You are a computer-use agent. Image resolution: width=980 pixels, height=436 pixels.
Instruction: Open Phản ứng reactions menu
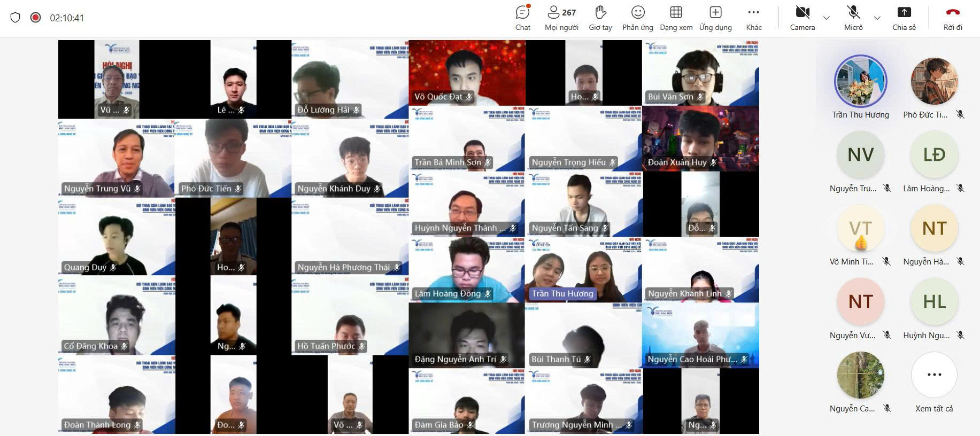tap(638, 18)
